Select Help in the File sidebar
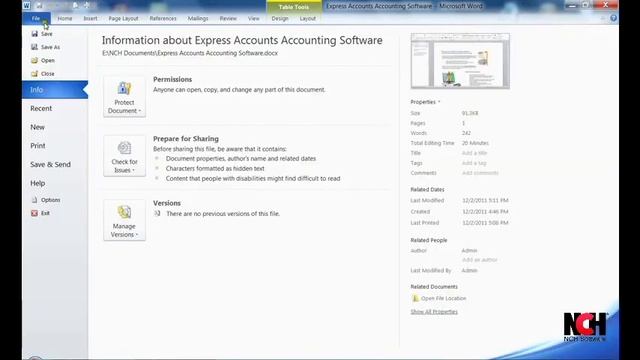Image resolution: width=640 pixels, height=360 pixels. [38, 183]
